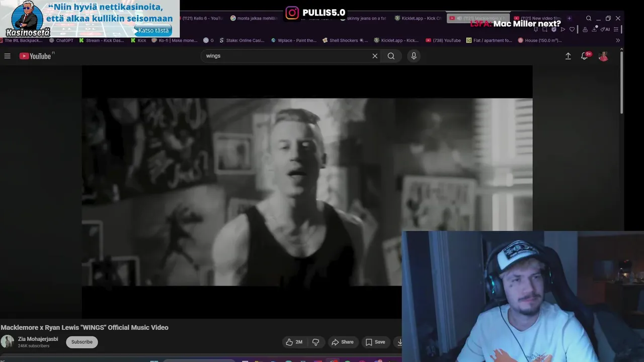Subscribe to Zia Mohajerjasbi channel
This screenshot has height=362, width=644.
[82, 342]
